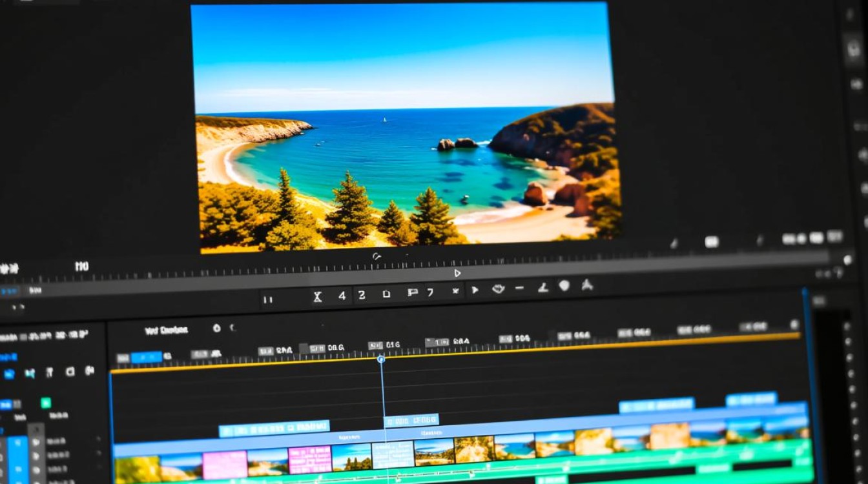
Task: Click the blue highlighted field at the timeline ruler start
Action: 146,357
